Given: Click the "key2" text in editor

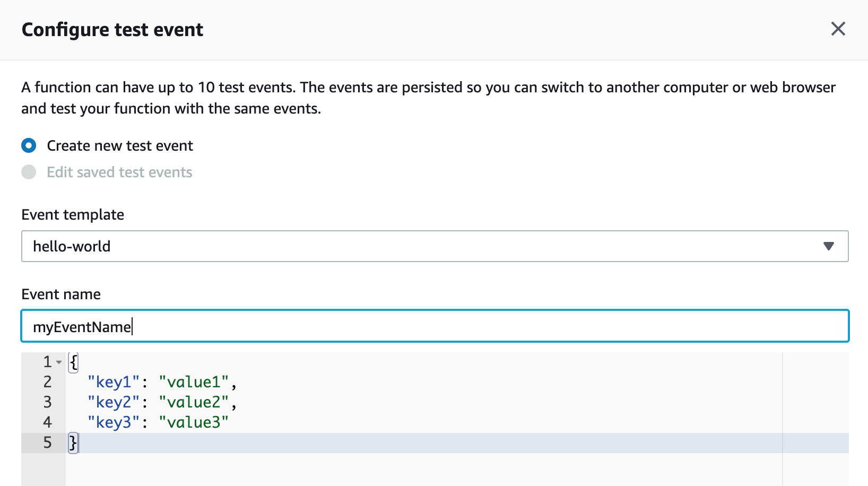Looking at the screenshot, I should 114,402.
